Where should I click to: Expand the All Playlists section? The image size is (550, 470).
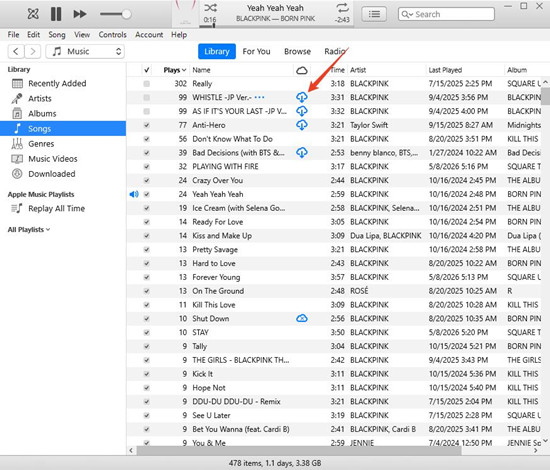coord(29,230)
